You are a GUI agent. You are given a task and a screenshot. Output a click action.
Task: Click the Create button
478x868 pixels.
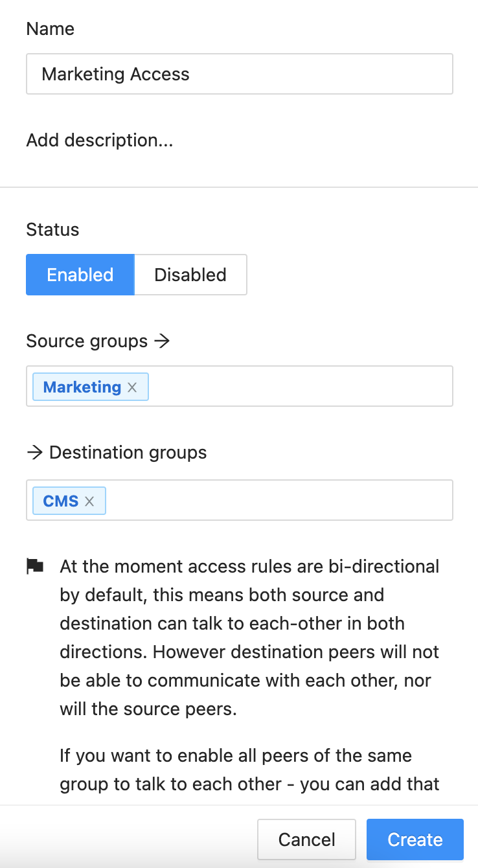[415, 839]
